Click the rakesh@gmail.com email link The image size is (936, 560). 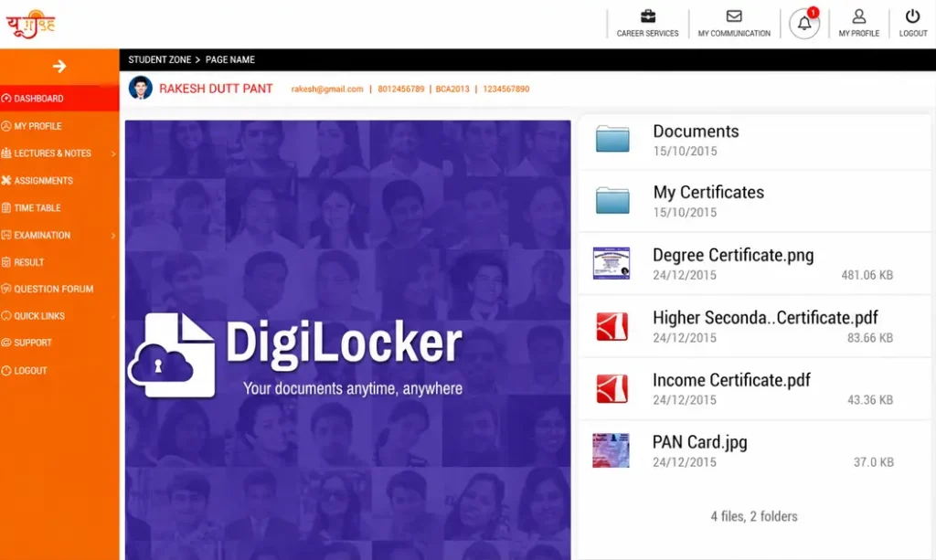(x=327, y=89)
